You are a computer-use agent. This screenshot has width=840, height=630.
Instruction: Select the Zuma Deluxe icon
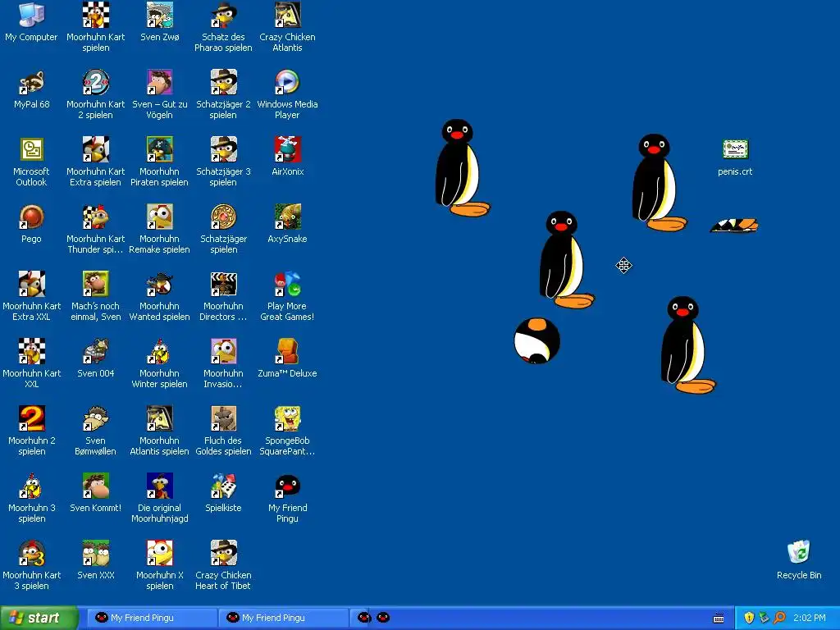point(287,351)
